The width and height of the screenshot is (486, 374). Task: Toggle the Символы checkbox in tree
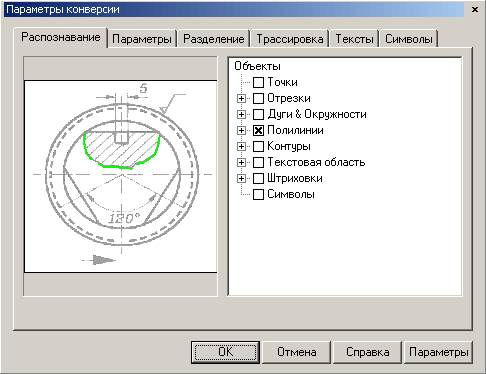[x=258, y=194]
